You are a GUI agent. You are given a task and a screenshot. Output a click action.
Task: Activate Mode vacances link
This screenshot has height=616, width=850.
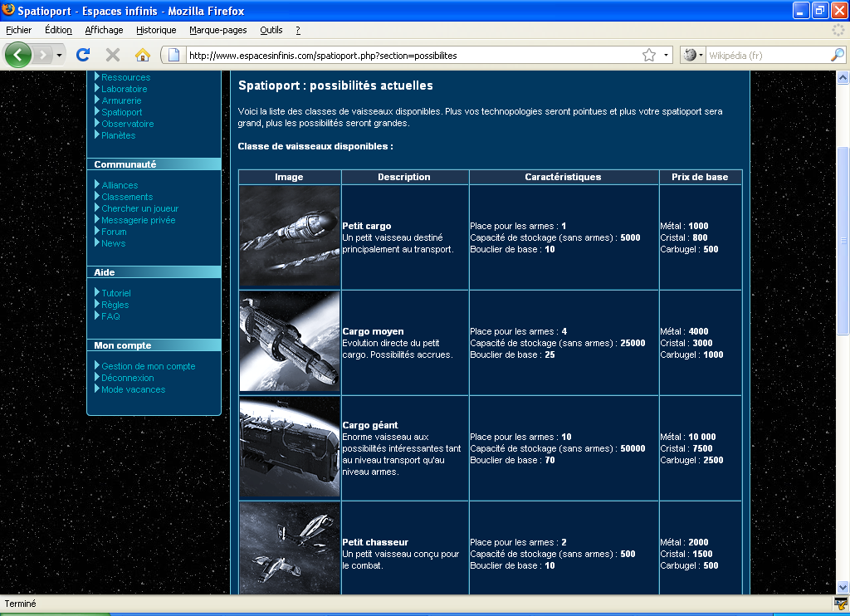(134, 390)
